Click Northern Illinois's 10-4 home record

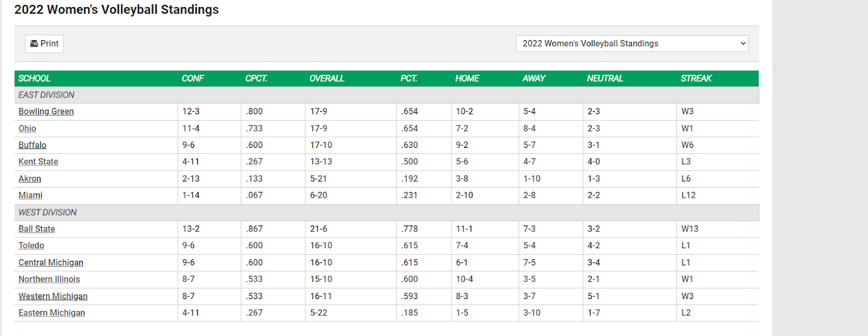coord(464,279)
